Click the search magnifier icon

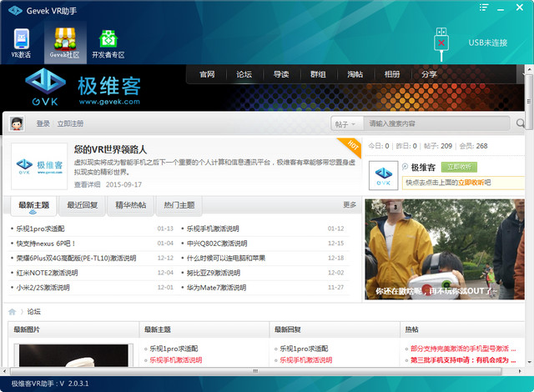click(x=521, y=123)
